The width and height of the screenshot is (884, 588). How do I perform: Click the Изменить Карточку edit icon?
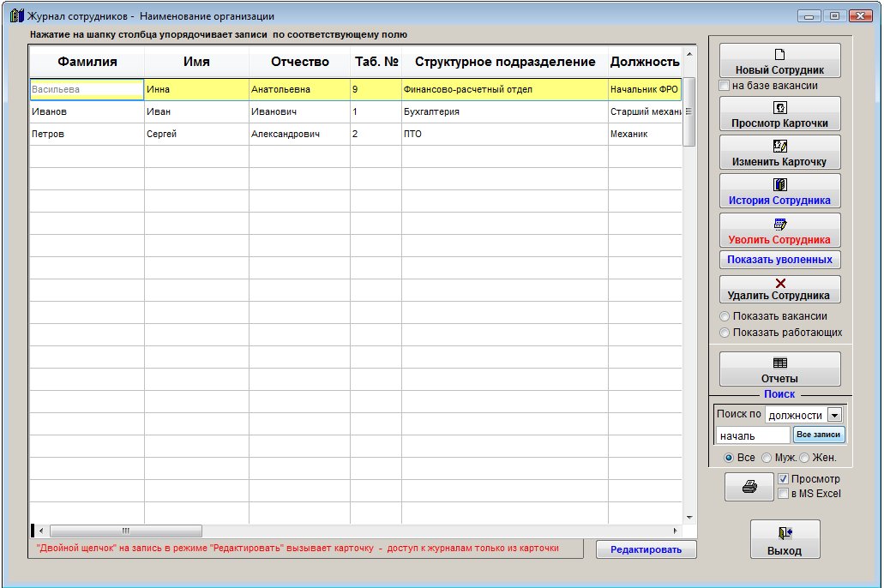(779, 146)
